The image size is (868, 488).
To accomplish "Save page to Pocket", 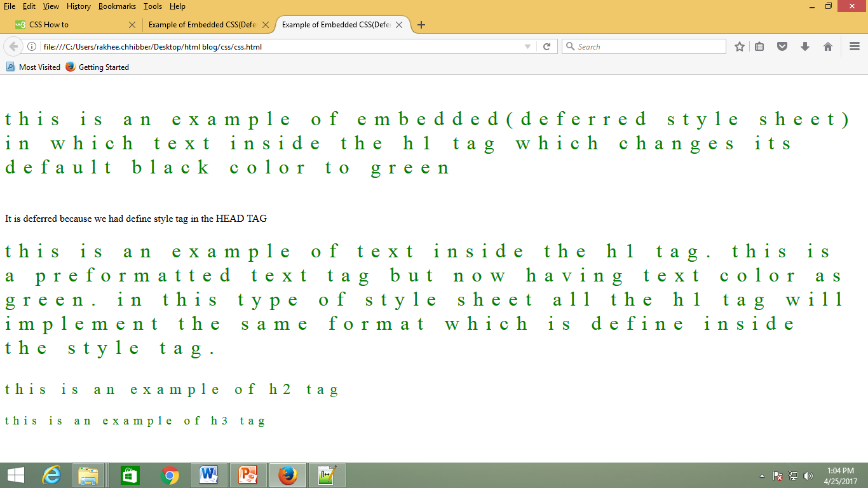I will (782, 46).
